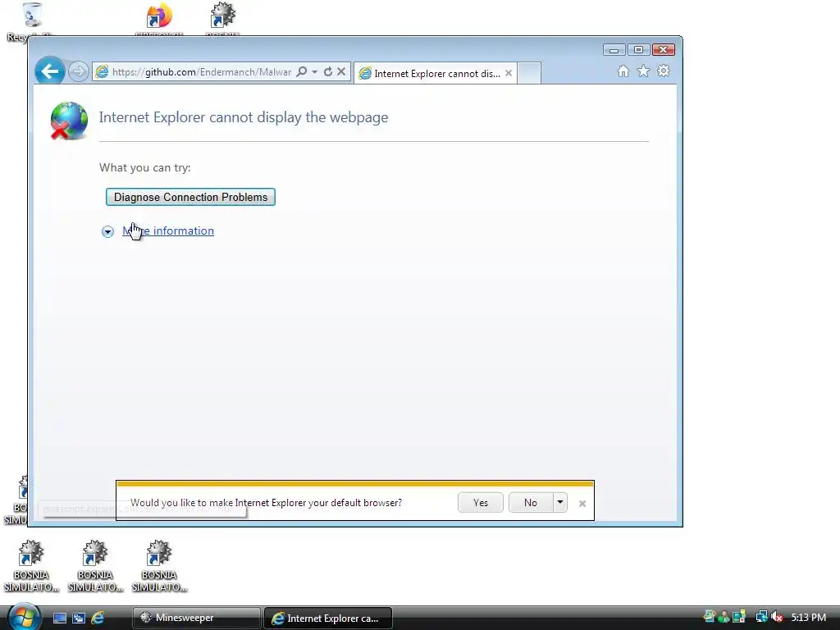Open the Tools gear menu
The height and width of the screenshot is (630, 840).
coord(663,71)
